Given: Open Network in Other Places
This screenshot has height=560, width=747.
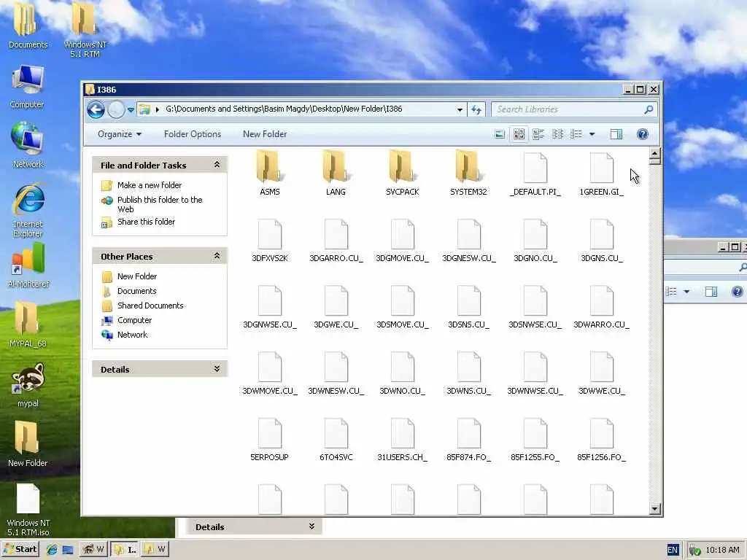Looking at the screenshot, I should [x=133, y=335].
